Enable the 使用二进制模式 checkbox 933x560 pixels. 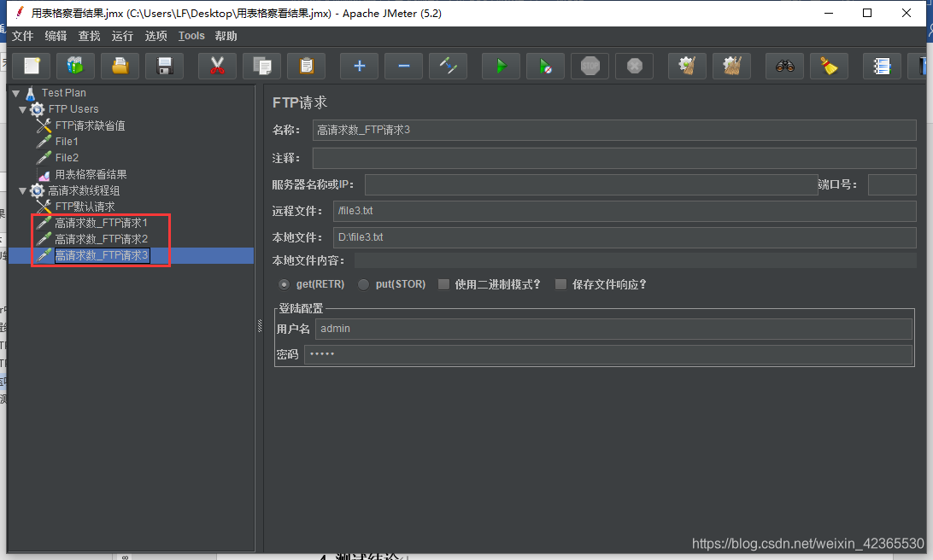(x=443, y=283)
